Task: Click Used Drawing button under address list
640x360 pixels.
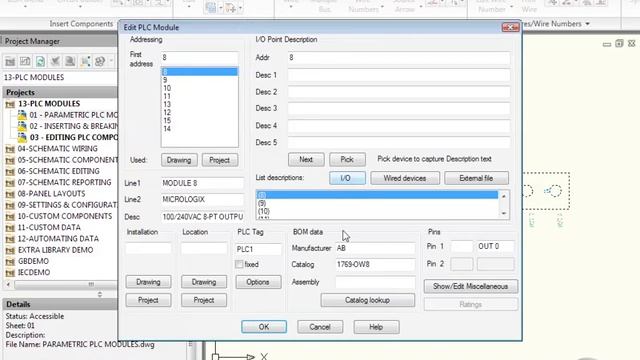Action: click(x=179, y=160)
